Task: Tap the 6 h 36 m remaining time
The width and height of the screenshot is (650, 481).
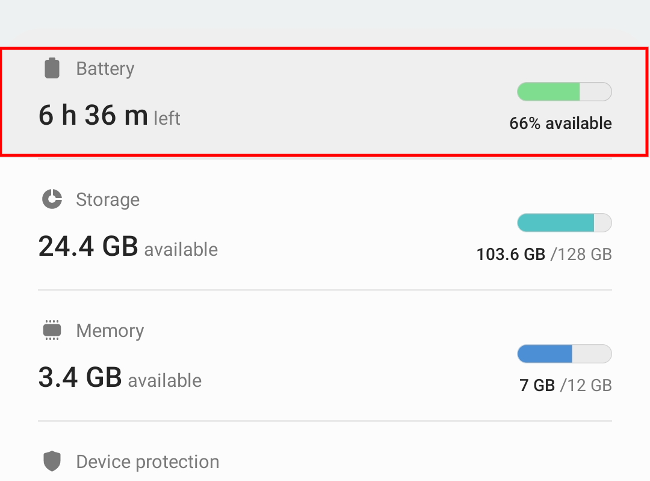Action: pyautogui.click(x=93, y=116)
